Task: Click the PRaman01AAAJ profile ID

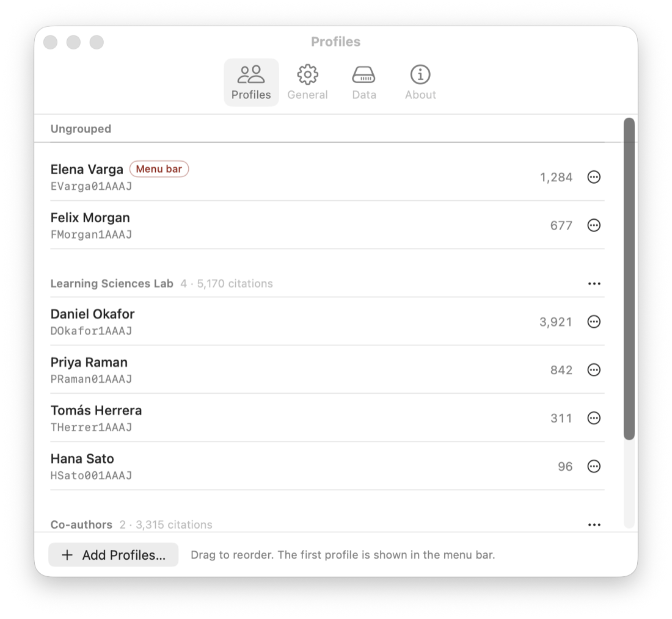Action: (x=91, y=379)
